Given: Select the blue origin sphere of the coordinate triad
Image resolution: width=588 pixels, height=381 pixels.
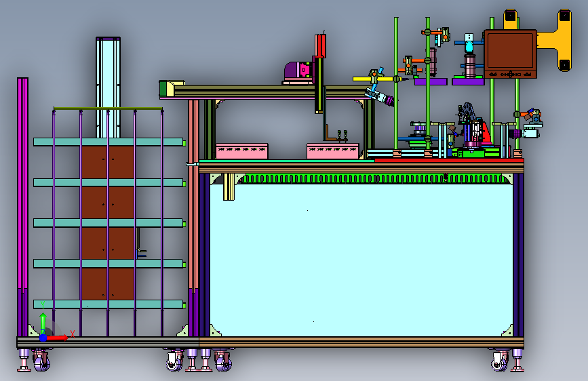Looking at the screenshot, I should click(x=43, y=338).
